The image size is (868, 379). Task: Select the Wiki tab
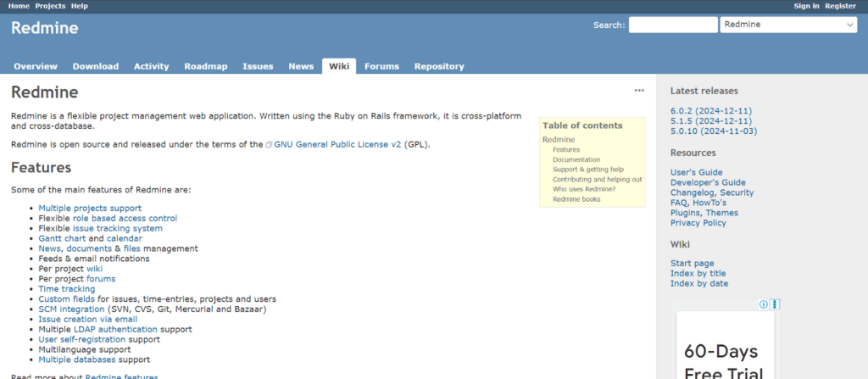click(x=339, y=66)
